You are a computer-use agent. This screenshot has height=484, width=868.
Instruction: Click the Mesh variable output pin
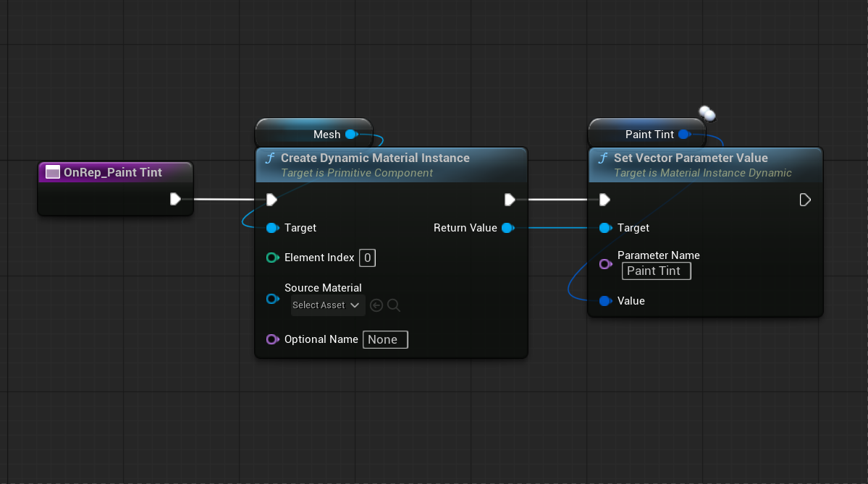351,135
